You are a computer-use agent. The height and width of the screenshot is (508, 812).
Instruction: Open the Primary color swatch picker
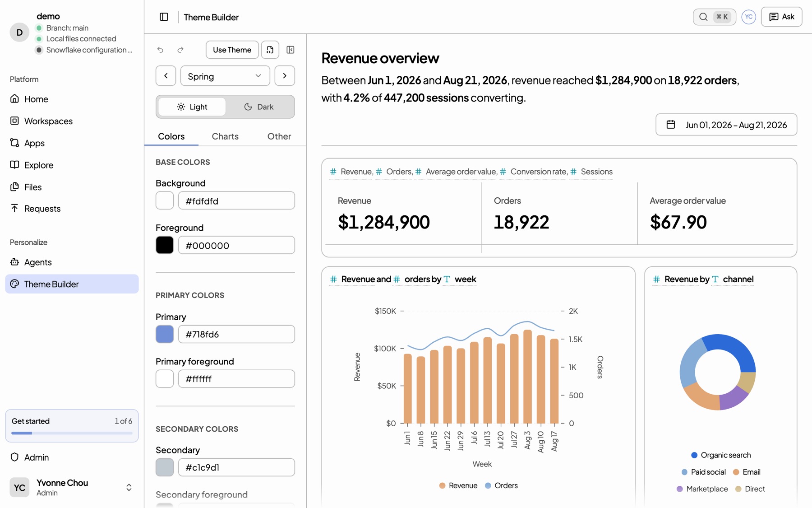tap(165, 334)
